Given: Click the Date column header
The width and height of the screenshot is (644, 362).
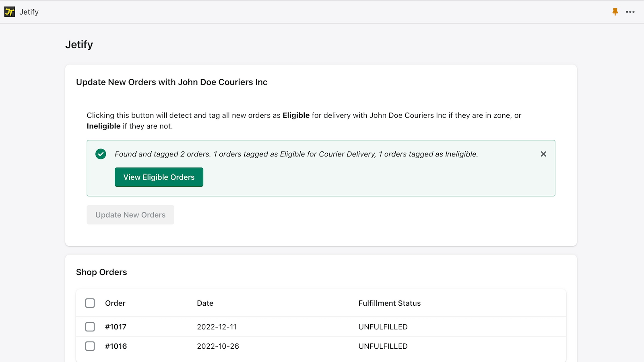Looking at the screenshot, I should pyautogui.click(x=205, y=303).
